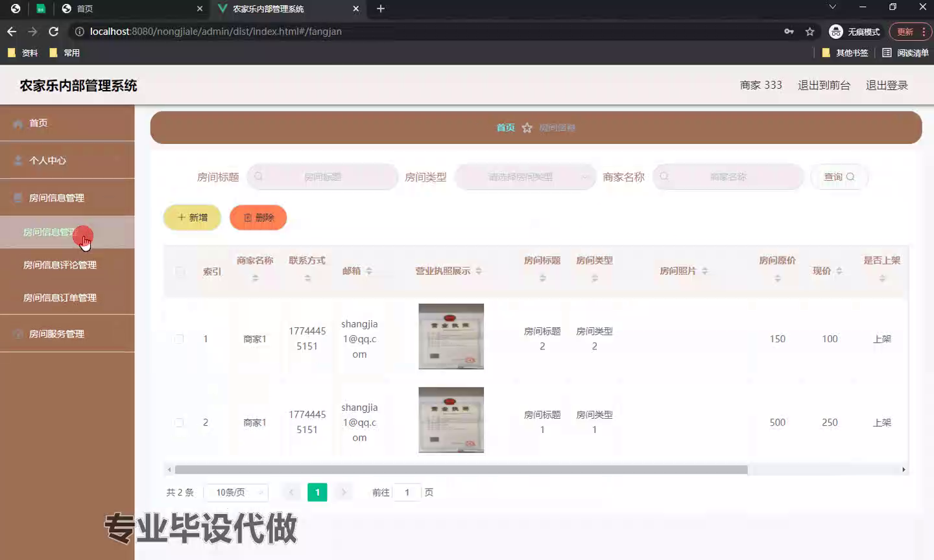
Task: Open 房间信息订单管理 submenu
Action: (x=67, y=297)
